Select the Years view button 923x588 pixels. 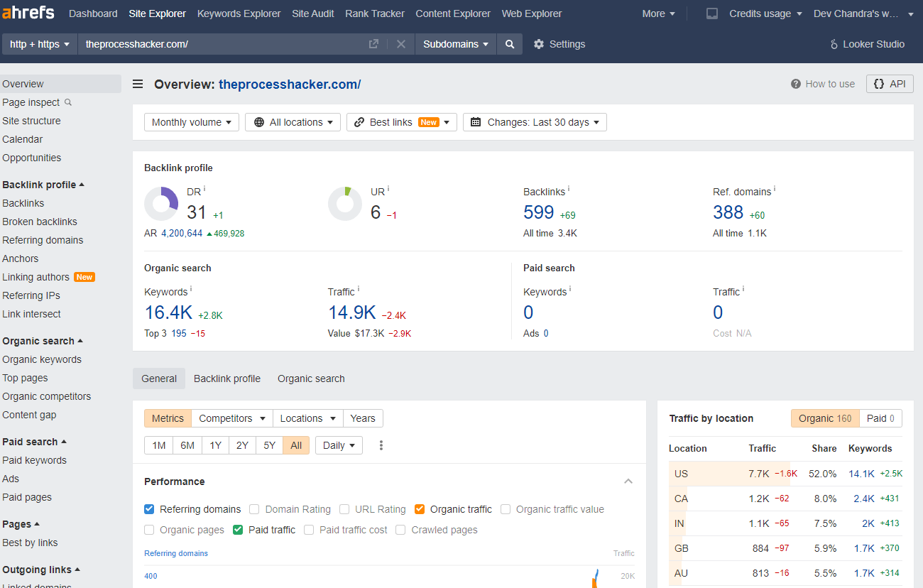[363, 418]
